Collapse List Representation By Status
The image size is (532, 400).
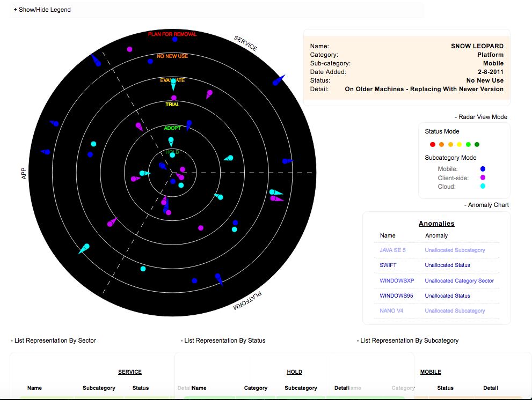223,340
